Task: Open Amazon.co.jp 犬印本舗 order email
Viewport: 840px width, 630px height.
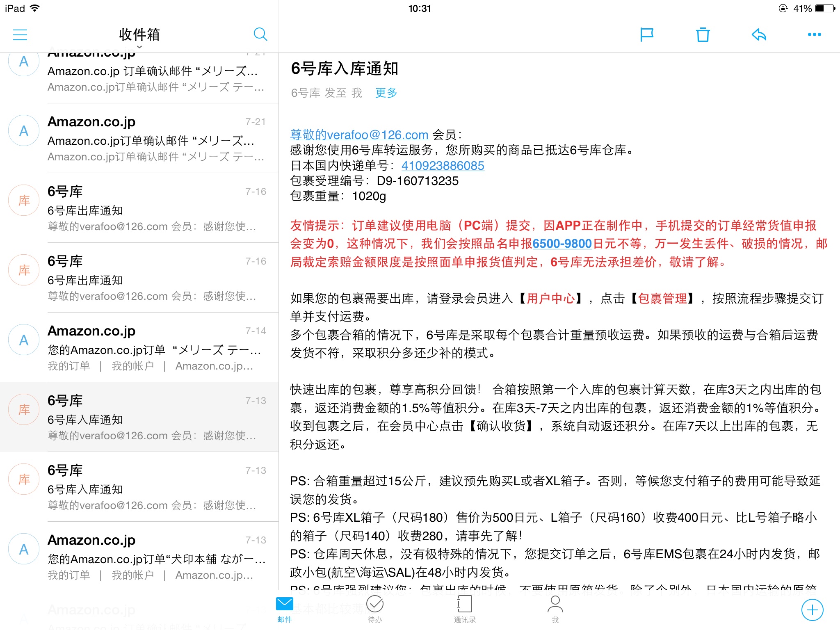Action: click(139, 557)
